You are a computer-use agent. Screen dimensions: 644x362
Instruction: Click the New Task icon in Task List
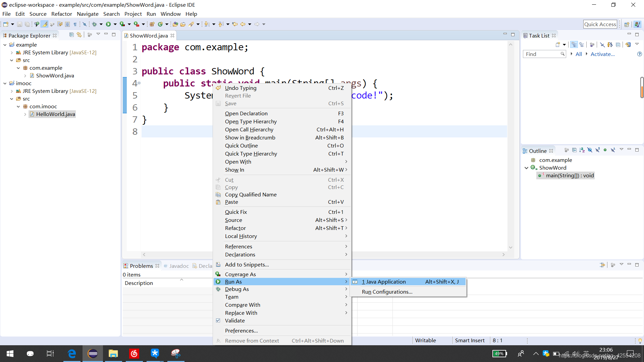pos(558,45)
